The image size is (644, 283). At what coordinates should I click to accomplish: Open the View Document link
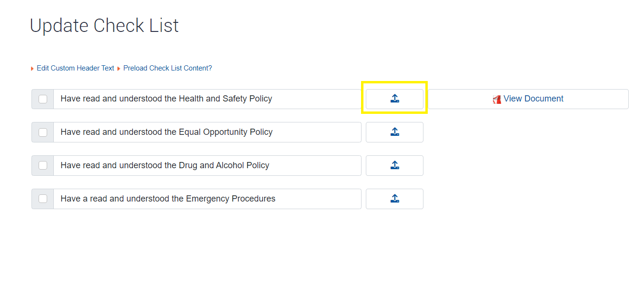pos(533,99)
